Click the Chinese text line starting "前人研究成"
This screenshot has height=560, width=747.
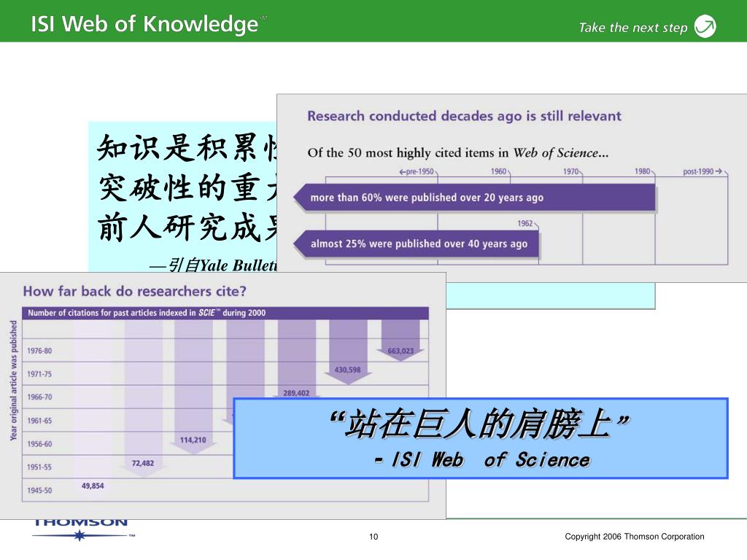pyautogui.click(x=187, y=227)
